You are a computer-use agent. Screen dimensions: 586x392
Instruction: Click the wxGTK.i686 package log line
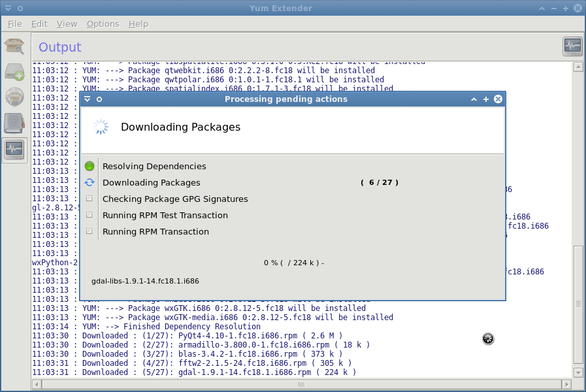tap(199, 308)
